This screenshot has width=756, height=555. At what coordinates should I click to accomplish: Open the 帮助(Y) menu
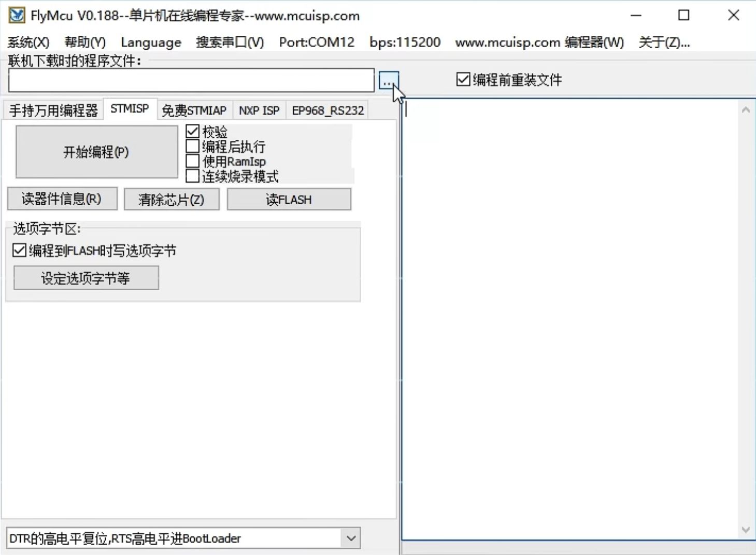point(85,42)
